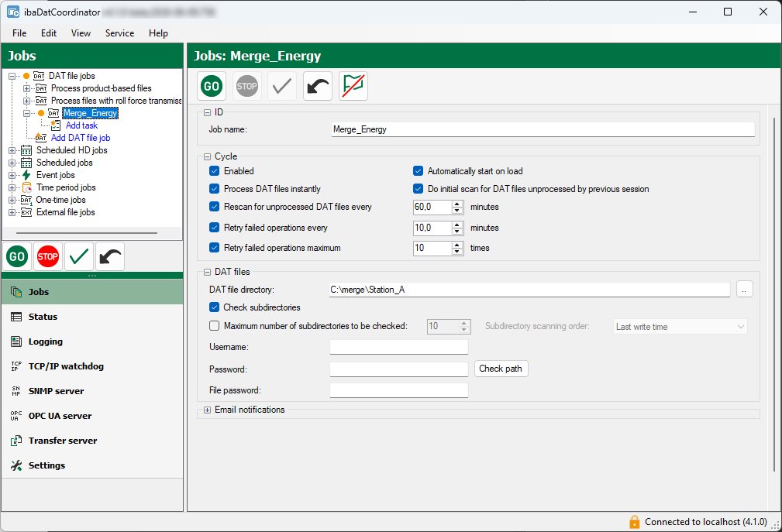Toggle Do initial scan for DAT files checkbox
This screenshot has width=782, height=532.
pos(419,189)
